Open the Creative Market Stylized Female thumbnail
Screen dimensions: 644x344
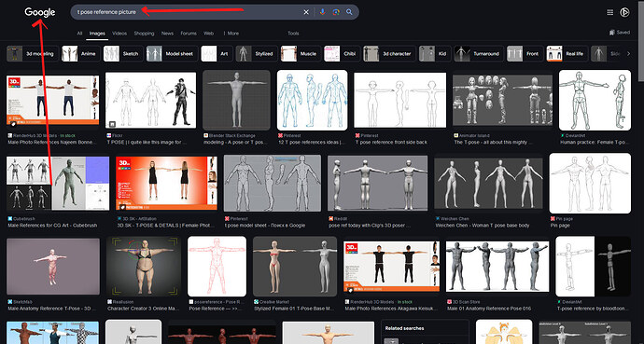295,267
